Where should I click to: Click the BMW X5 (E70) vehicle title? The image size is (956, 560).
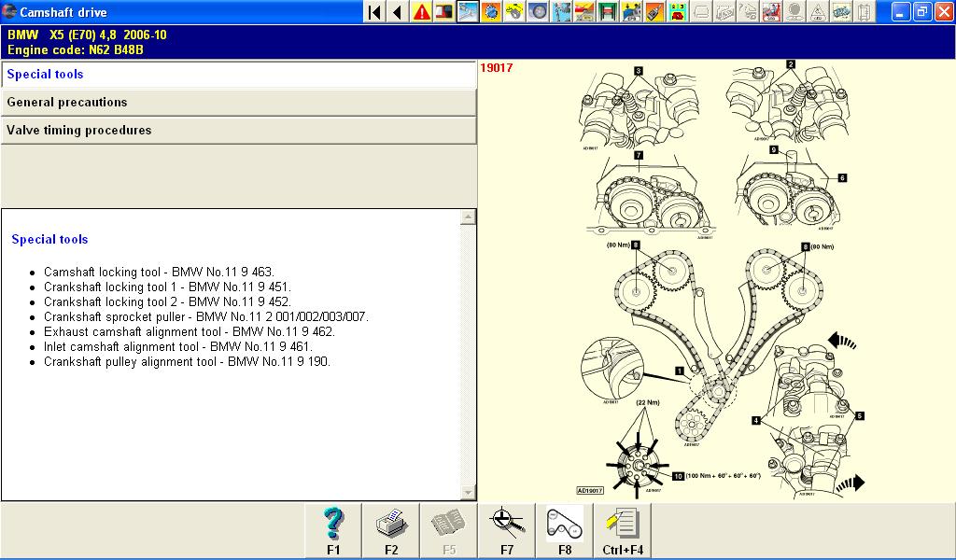(x=87, y=35)
